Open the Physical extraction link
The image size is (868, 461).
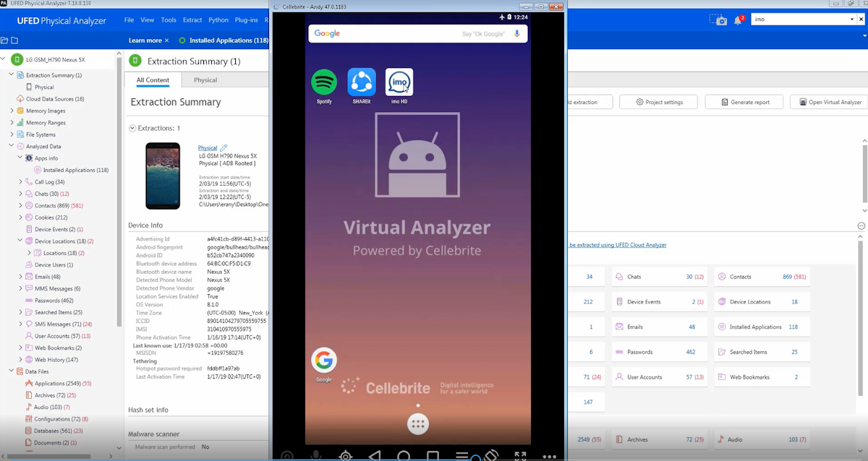(x=208, y=148)
